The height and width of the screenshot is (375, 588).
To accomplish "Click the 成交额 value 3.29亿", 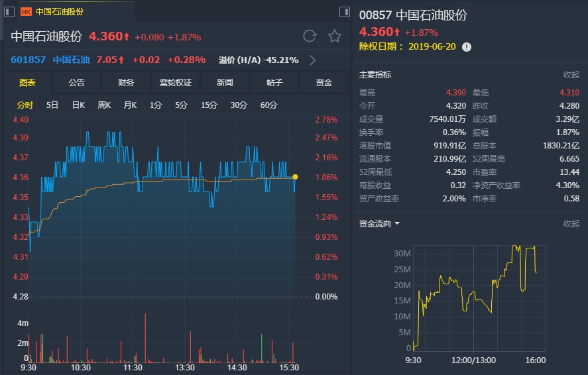I will [567, 119].
